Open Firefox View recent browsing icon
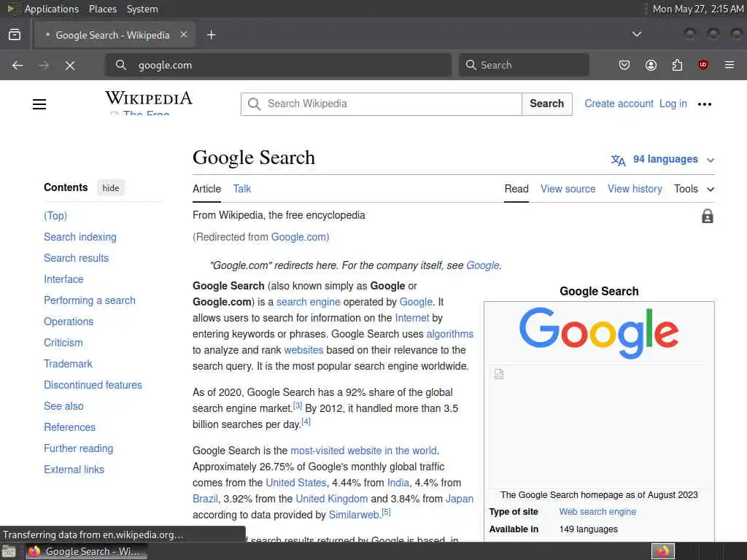This screenshot has width=747, height=560. [x=15, y=35]
